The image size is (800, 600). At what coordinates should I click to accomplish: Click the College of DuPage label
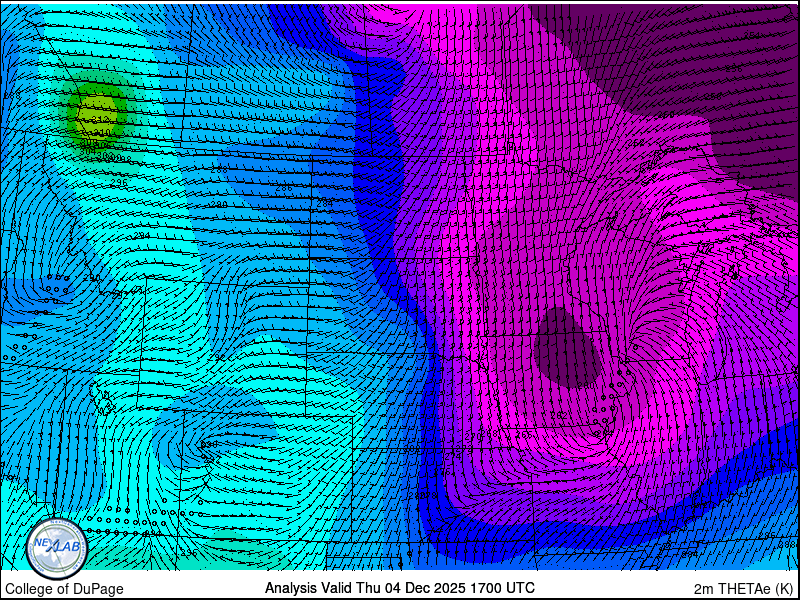(x=64, y=589)
